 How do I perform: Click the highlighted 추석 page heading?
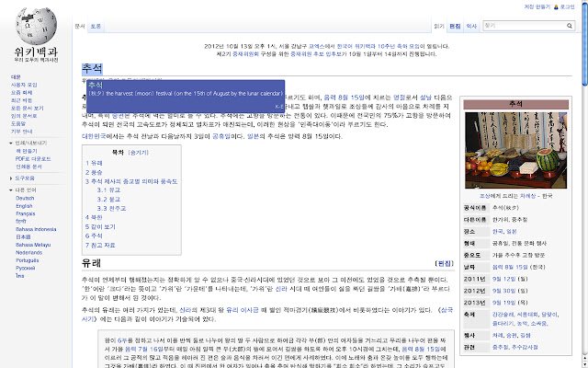point(92,68)
